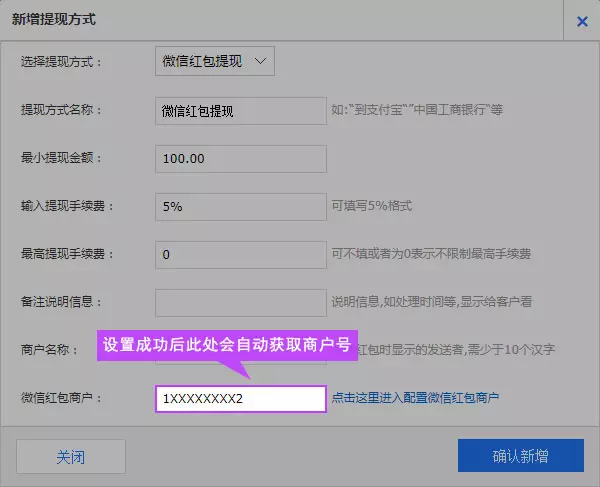Click the 输入提现手续费 field showing 5%

coord(241,207)
